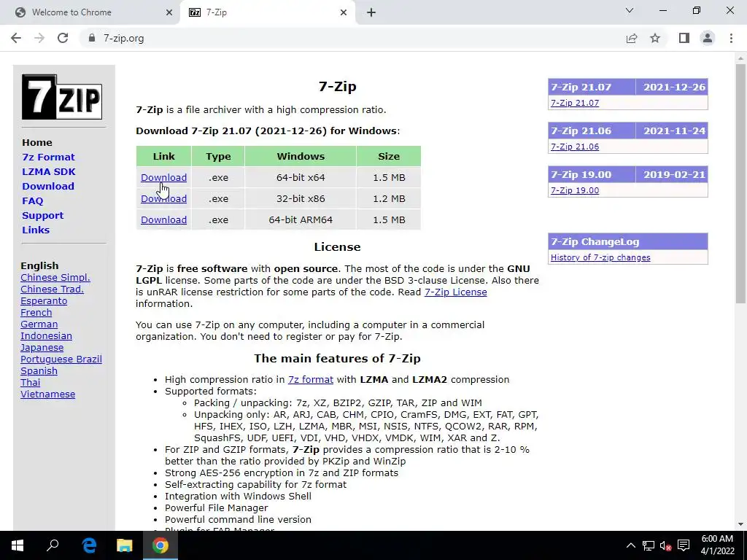Click the '1.2 MB' size cell
The height and width of the screenshot is (560, 747).
[x=389, y=198]
